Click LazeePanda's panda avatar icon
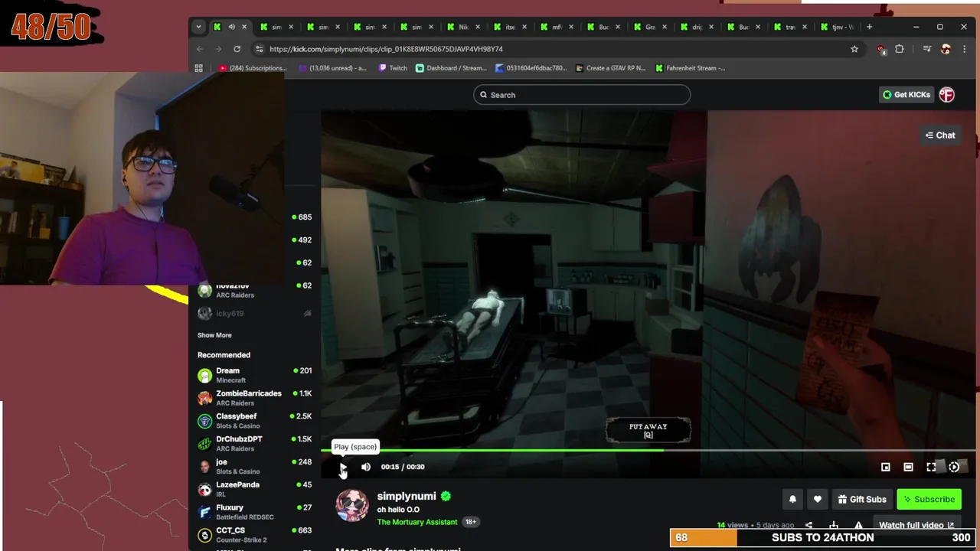 [204, 490]
